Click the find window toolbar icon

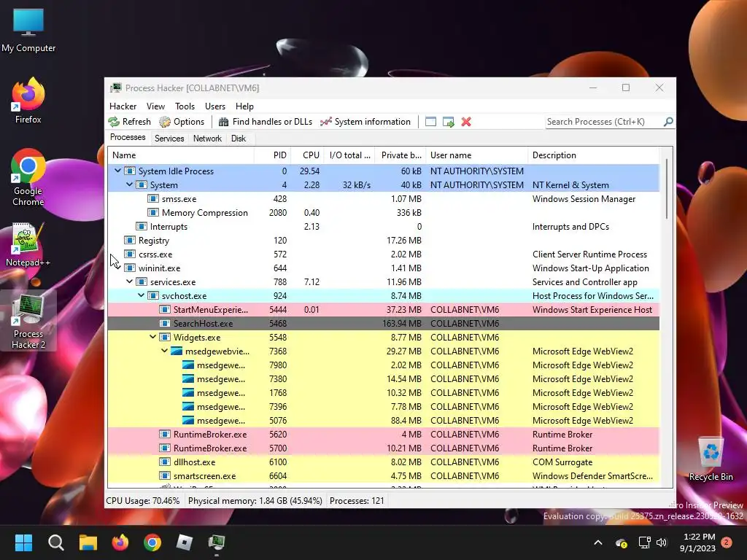coord(430,122)
